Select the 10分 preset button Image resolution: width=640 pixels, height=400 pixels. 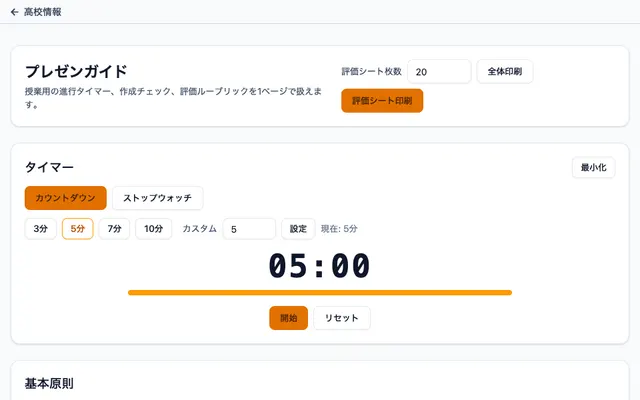click(153, 229)
